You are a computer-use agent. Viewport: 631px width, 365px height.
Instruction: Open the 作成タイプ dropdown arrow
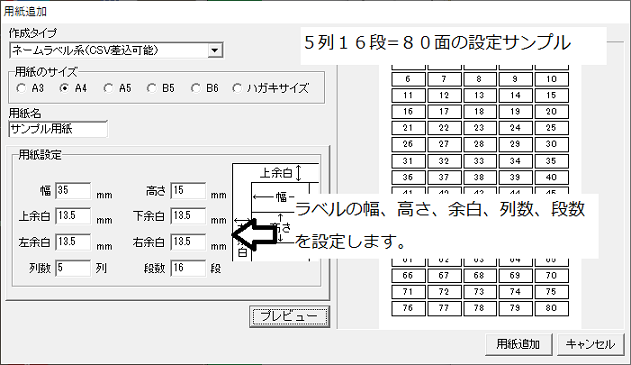point(215,51)
